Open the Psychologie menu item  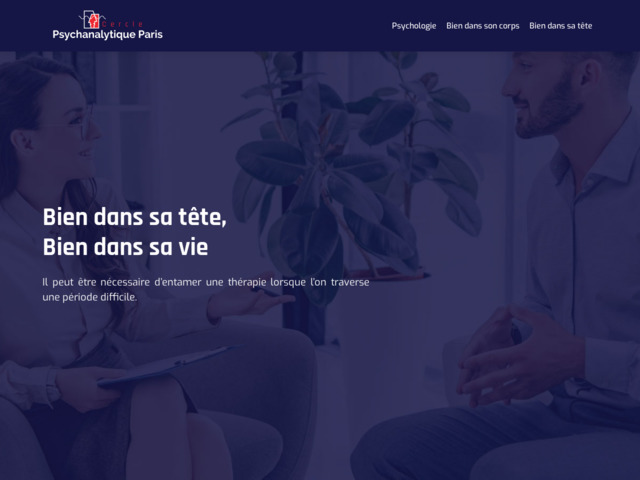pyautogui.click(x=414, y=26)
